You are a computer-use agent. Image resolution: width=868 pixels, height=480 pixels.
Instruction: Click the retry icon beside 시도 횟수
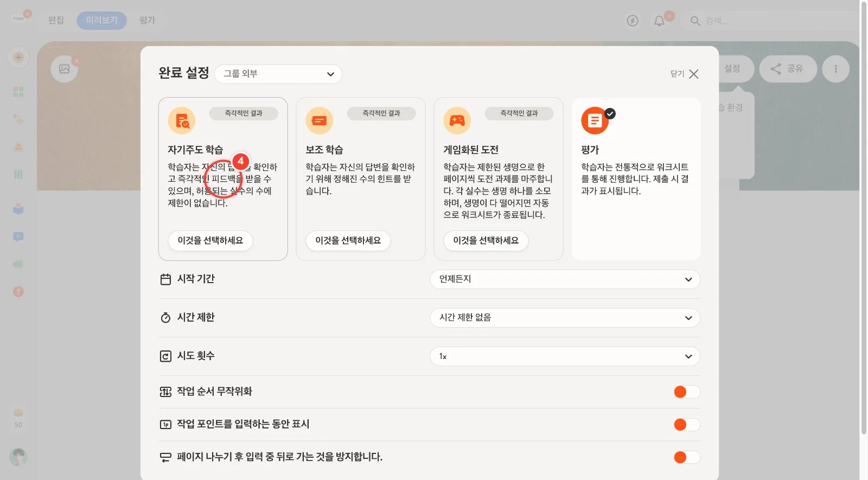pos(165,356)
